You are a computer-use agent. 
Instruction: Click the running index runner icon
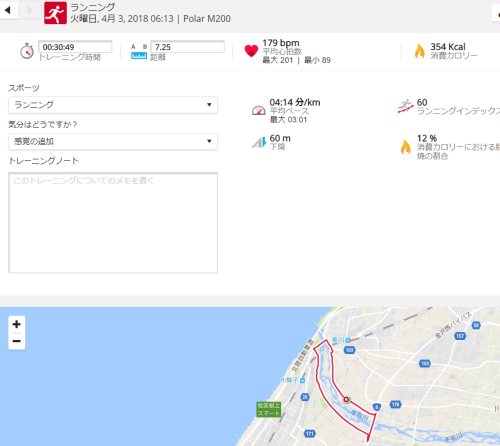tap(405, 106)
